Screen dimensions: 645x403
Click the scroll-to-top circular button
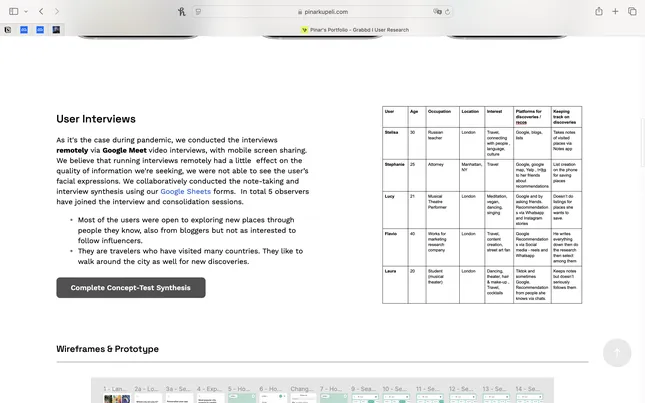[x=616, y=352]
